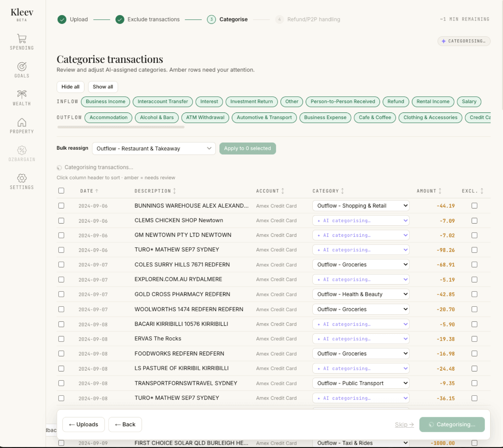Open the Wealth palm tree icon
Viewport: 503px width, 448px height.
[22, 94]
